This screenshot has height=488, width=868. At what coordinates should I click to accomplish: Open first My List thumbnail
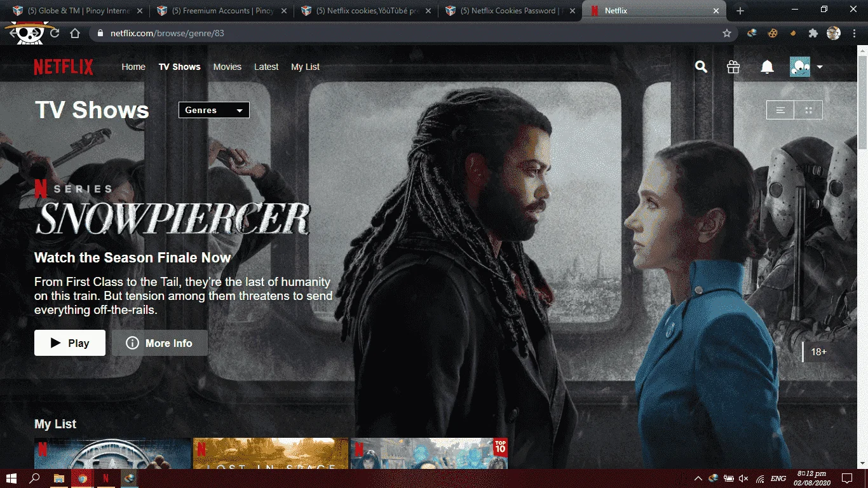pos(112,454)
